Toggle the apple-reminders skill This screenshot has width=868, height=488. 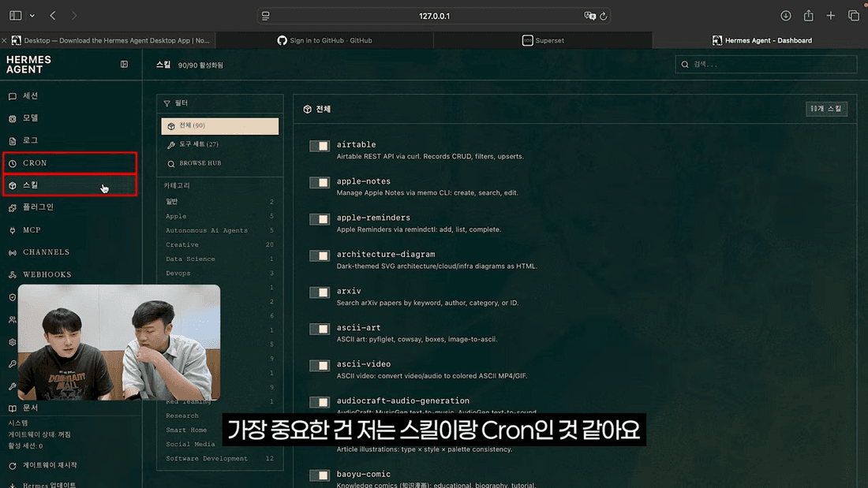point(320,219)
